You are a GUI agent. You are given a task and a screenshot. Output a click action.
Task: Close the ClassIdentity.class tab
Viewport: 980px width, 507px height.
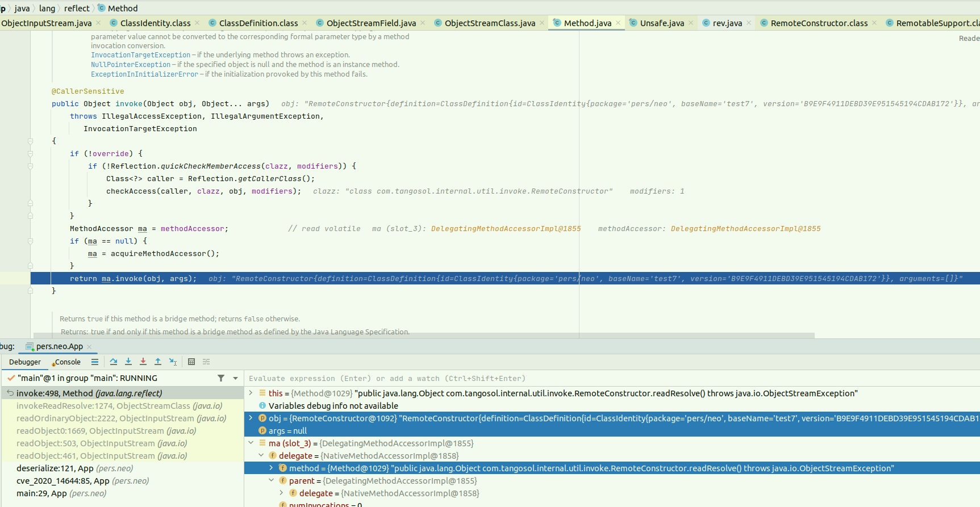click(197, 23)
